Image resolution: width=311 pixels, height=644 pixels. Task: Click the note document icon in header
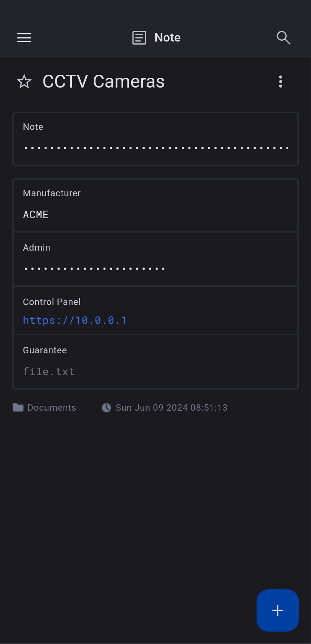(x=139, y=38)
